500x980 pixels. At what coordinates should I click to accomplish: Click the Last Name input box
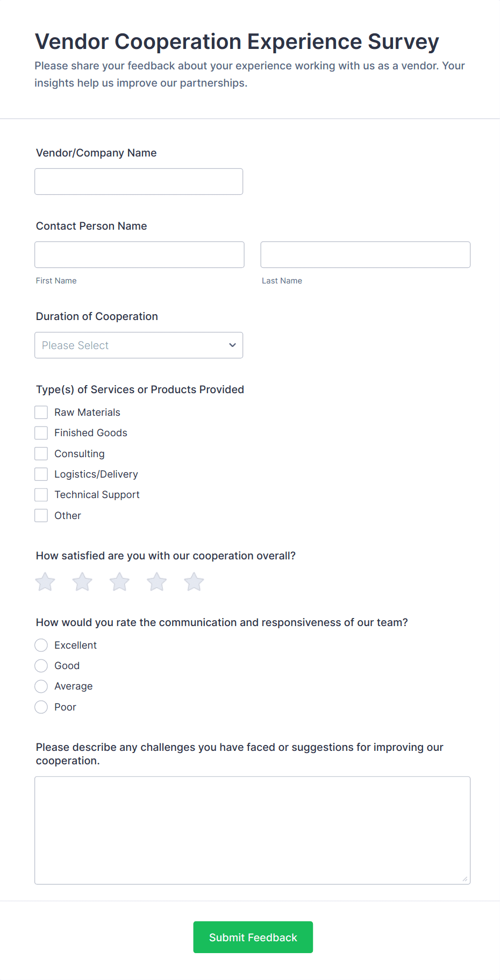click(365, 255)
